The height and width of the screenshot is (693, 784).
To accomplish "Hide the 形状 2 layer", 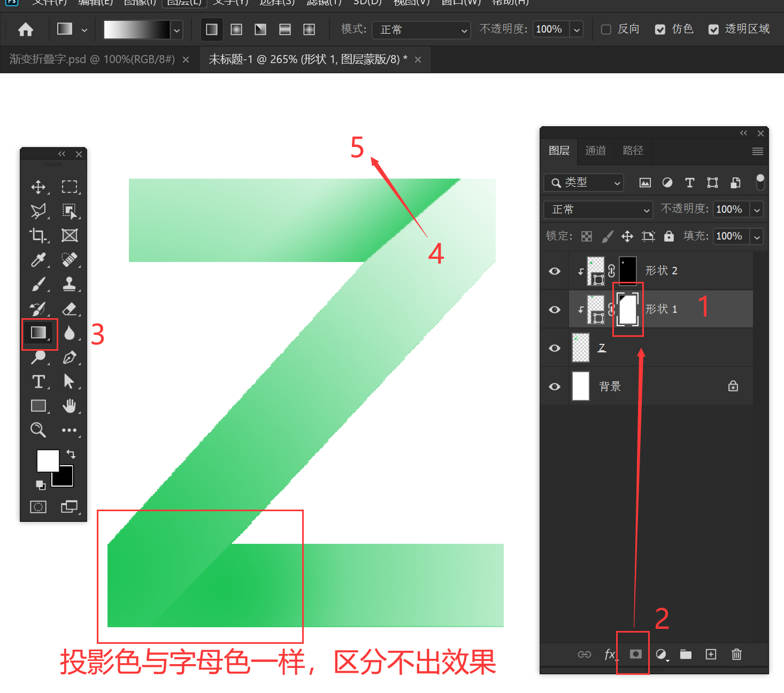I will 555,271.
